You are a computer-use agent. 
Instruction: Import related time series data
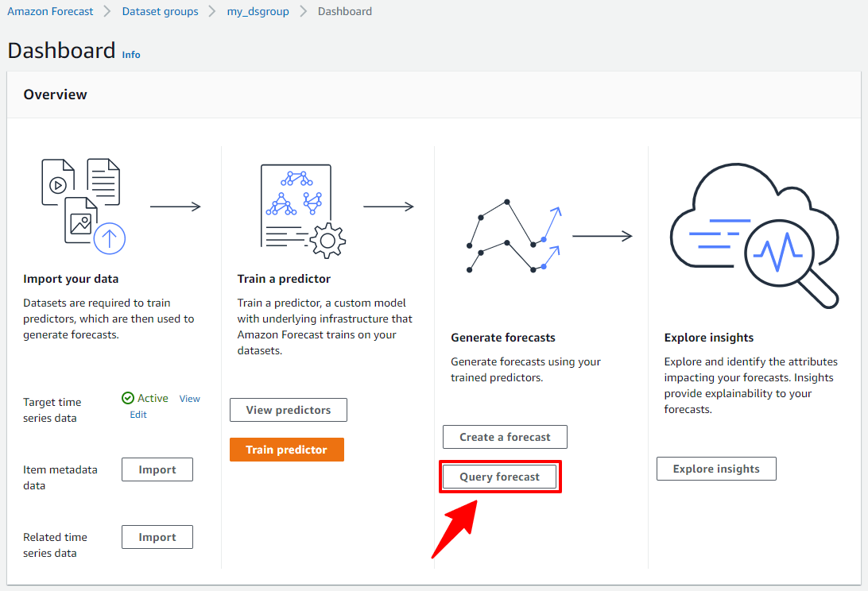[x=157, y=537]
